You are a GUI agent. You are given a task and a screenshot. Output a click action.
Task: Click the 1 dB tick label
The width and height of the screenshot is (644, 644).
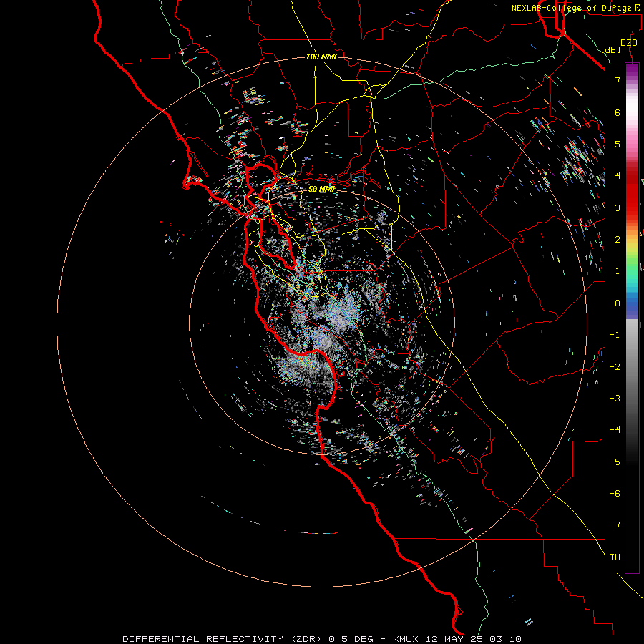618,271
